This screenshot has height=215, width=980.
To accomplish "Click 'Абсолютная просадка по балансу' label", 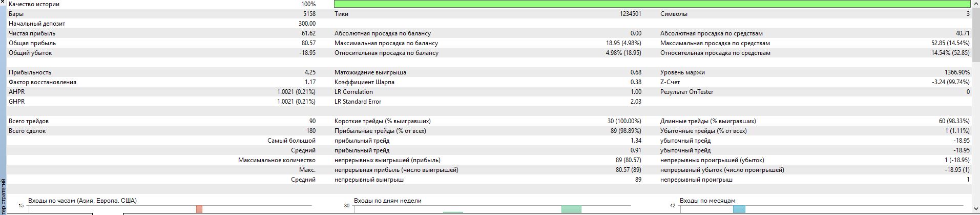I will 383,33.
